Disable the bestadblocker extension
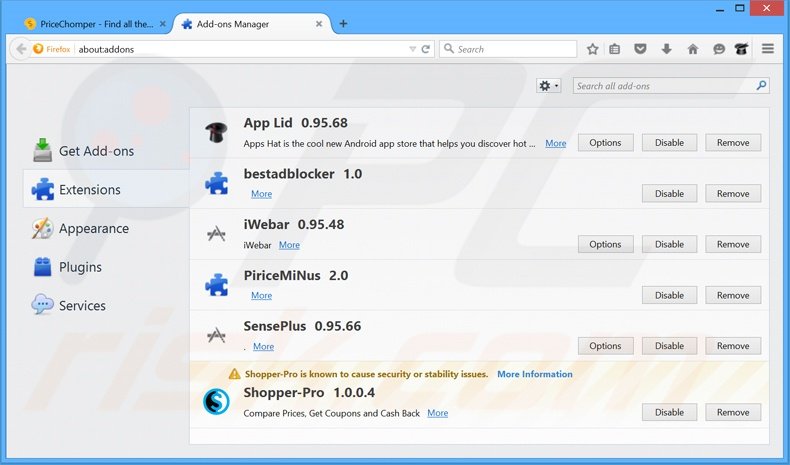 pyautogui.click(x=669, y=193)
